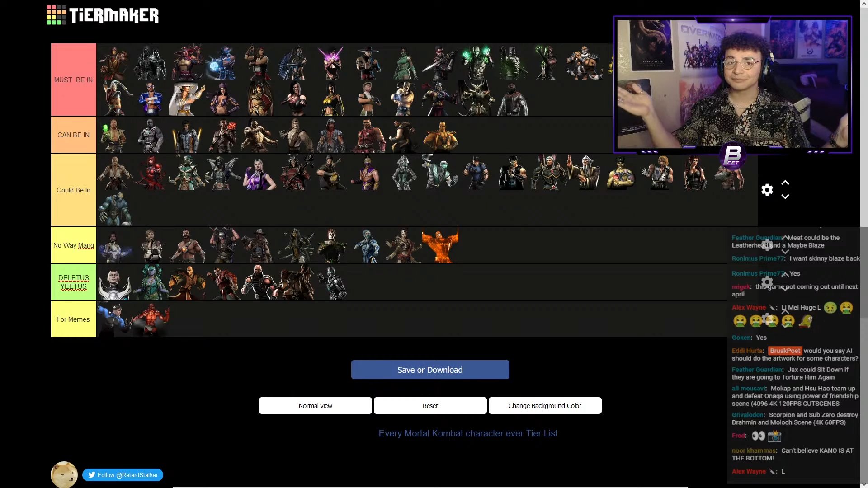Click the scroll up chevron arrow
868x488 pixels.
pos(785,183)
